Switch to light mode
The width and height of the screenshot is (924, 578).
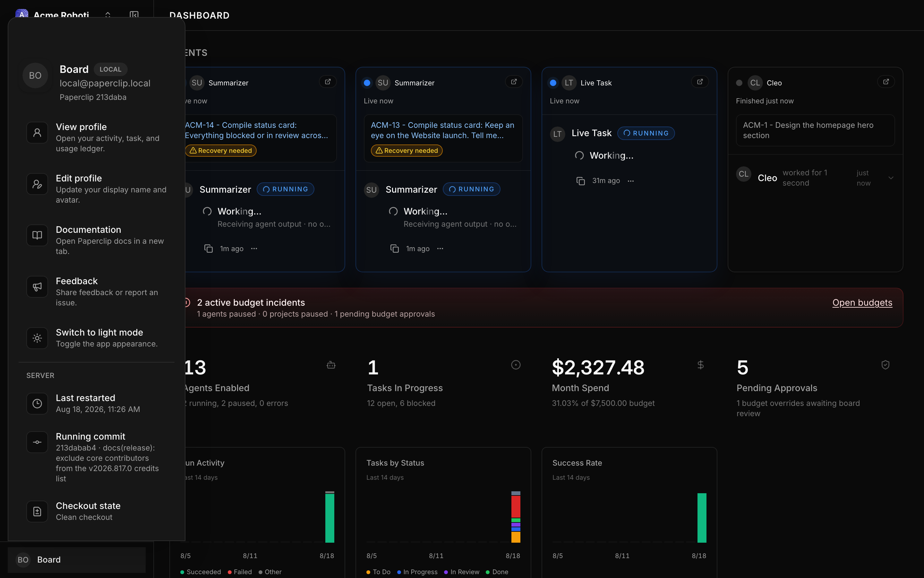coord(96,338)
